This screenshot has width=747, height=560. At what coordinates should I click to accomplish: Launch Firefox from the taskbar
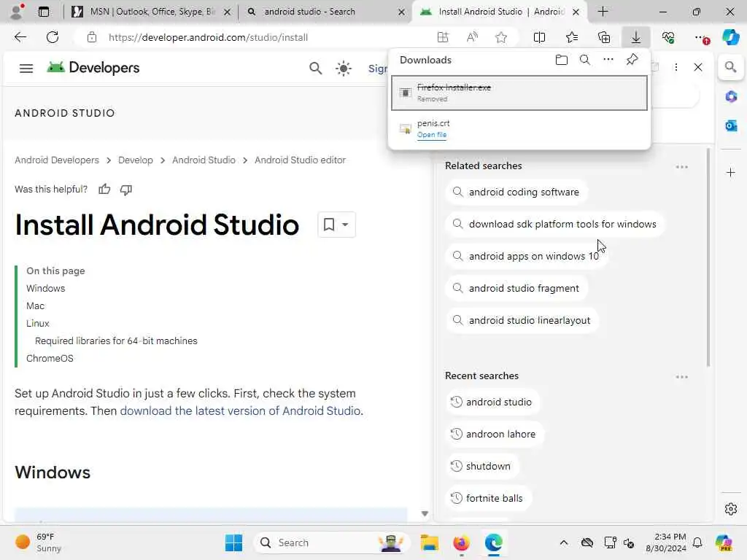click(461, 542)
